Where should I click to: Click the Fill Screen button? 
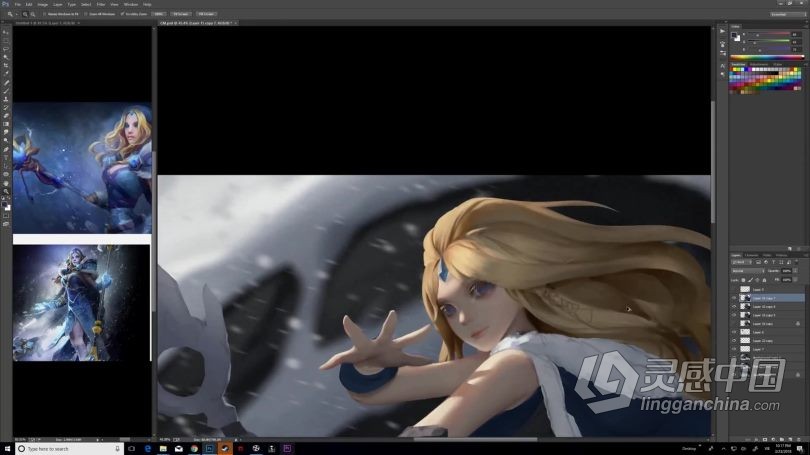tap(206, 14)
